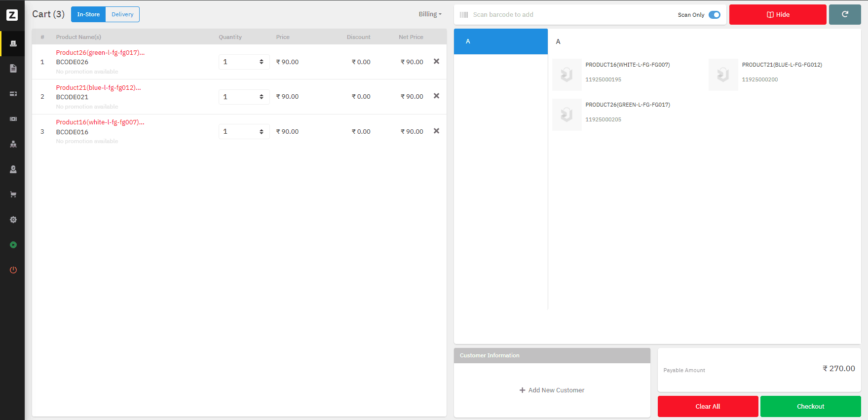Open the cash icon in the sidebar

(13, 119)
